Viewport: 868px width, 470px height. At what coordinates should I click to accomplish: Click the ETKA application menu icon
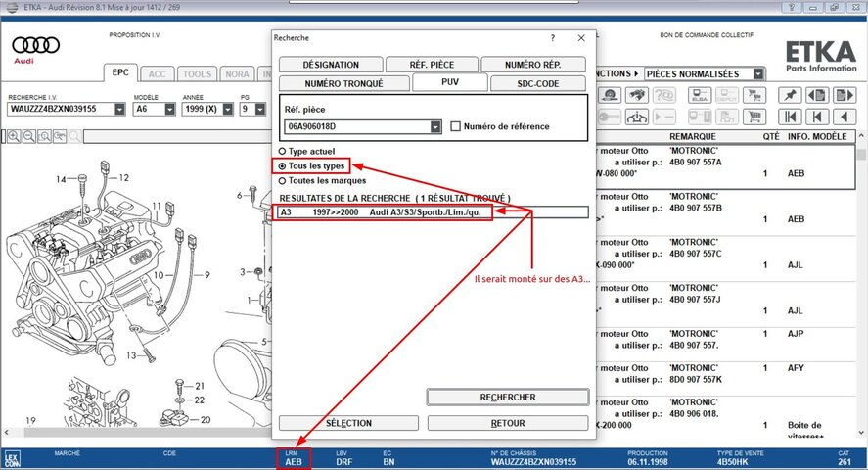point(12,7)
